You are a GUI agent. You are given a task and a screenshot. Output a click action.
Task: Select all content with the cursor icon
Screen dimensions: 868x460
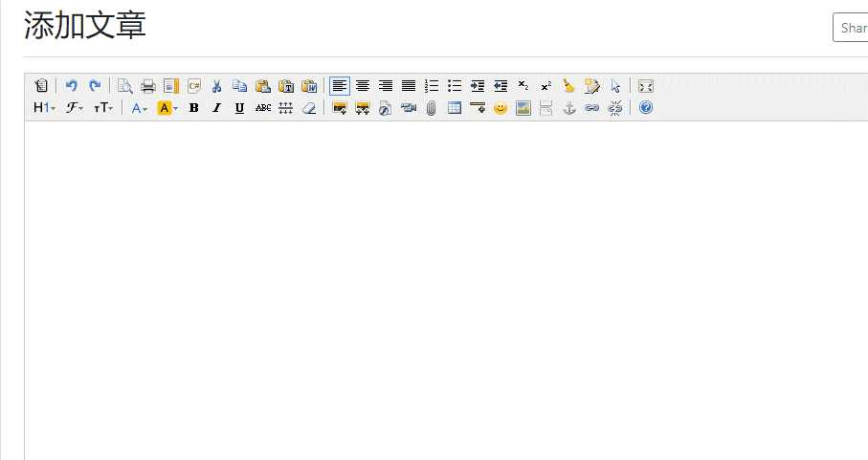[615, 86]
